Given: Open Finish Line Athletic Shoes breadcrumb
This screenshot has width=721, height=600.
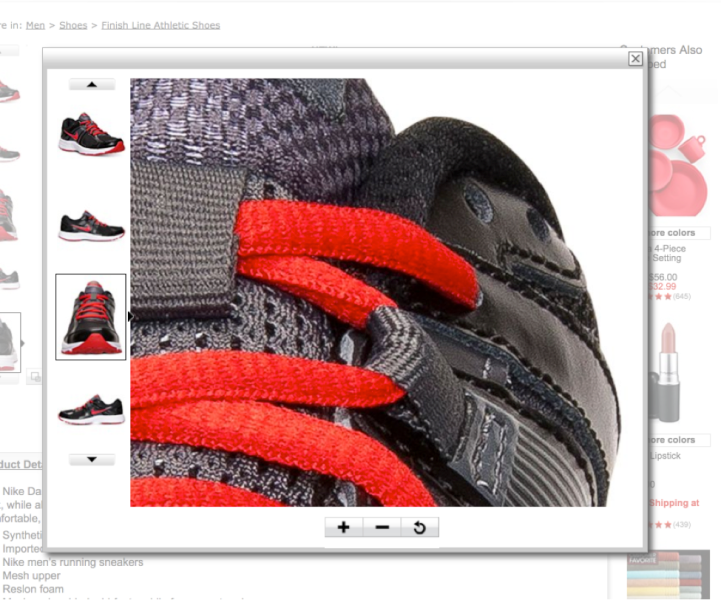Looking at the screenshot, I should (x=160, y=25).
